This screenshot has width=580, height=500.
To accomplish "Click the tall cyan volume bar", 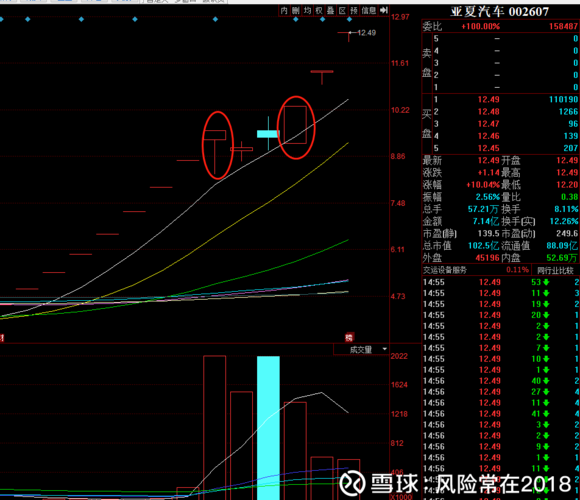I will point(268,428).
